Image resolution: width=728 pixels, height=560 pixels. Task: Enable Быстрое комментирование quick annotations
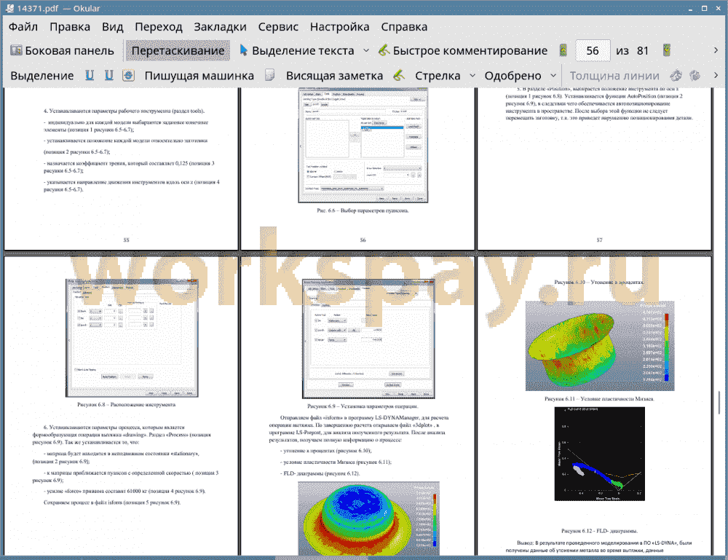tap(462, 51)
